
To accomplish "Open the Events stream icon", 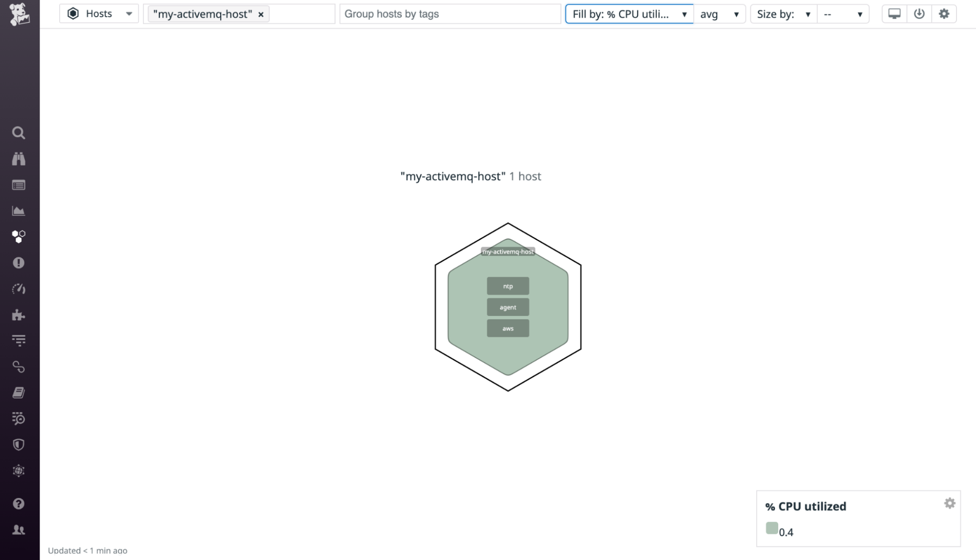I will 19,185.
